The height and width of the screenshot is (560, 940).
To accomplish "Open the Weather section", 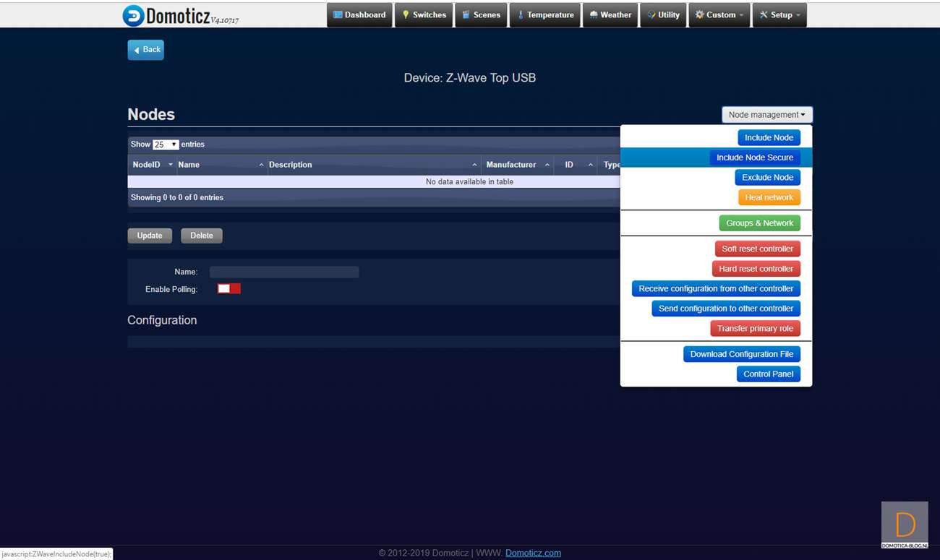I will pos(610,15).
